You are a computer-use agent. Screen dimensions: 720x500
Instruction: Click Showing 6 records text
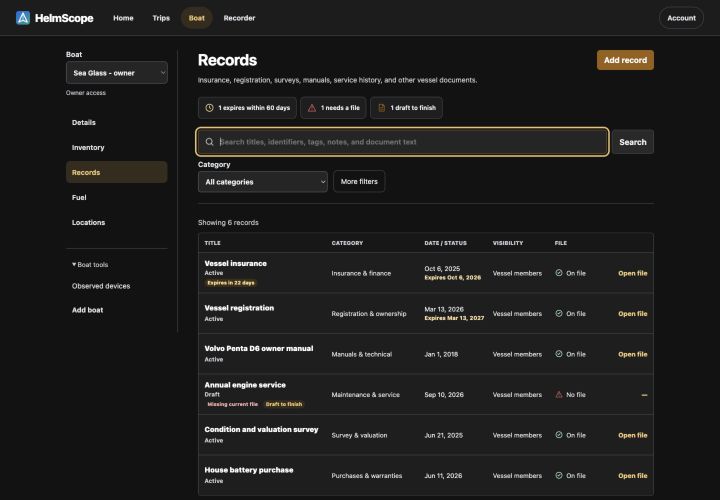pyautogui.click(x=228, y=223)
